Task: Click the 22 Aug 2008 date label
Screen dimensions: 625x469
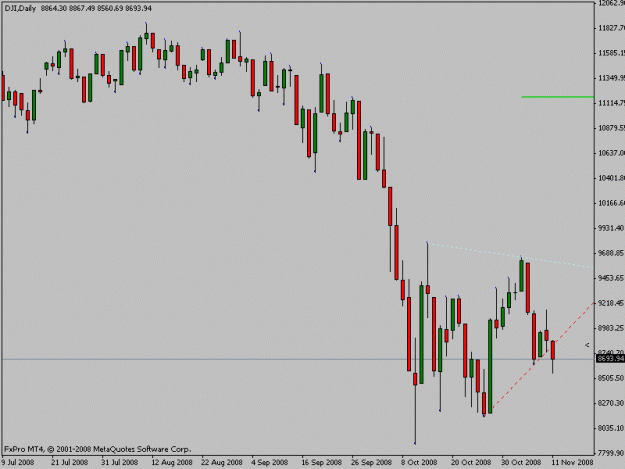Action: [222, 462]
